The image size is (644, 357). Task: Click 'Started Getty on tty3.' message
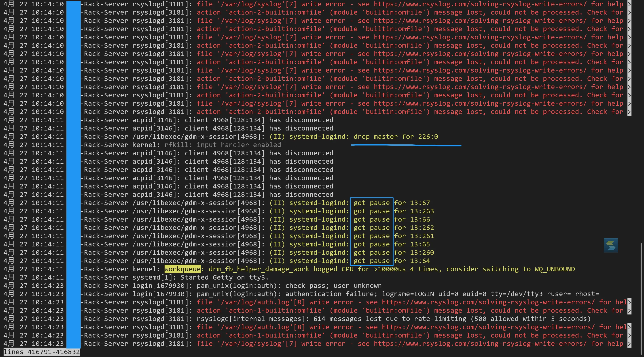(x=224, y=277)
